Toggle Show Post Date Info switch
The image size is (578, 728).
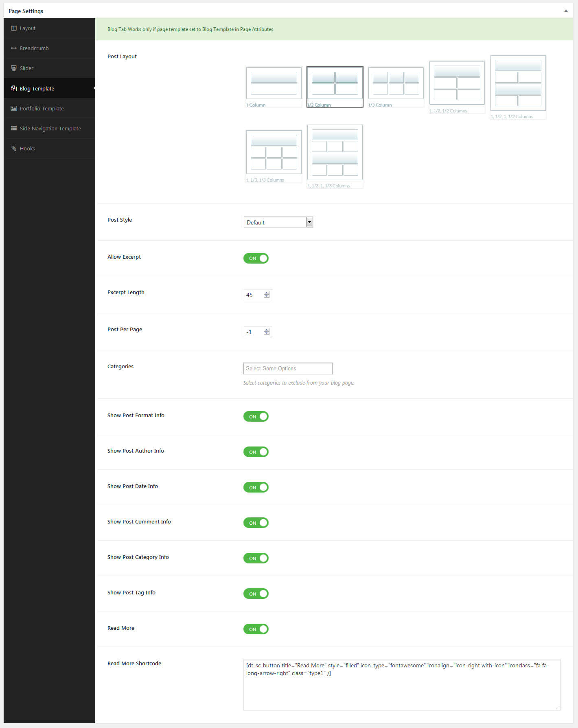pyautogui.click(x=256, y=487)
